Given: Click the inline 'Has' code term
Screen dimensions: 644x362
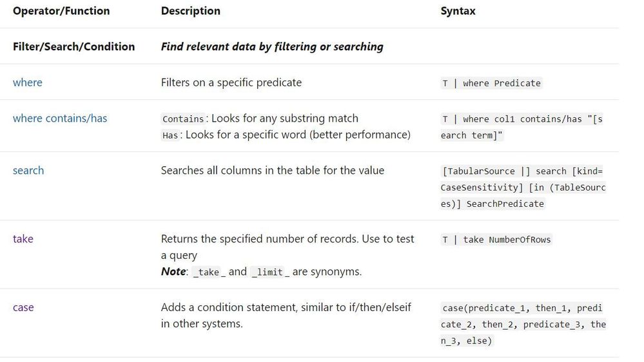Looking at the screenshot, I should (x=170, y=135).
